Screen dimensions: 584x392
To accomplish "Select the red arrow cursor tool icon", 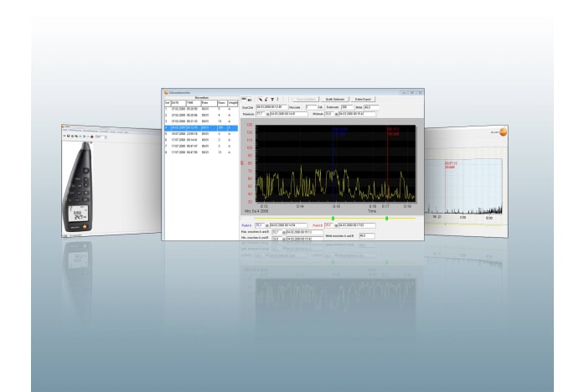I will [261, 100].
